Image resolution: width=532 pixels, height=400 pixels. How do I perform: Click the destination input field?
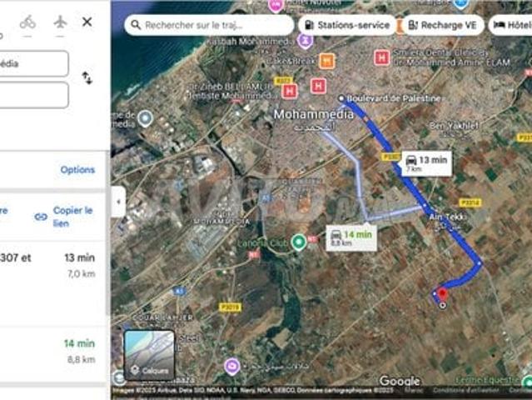click(x=33, y=95)
